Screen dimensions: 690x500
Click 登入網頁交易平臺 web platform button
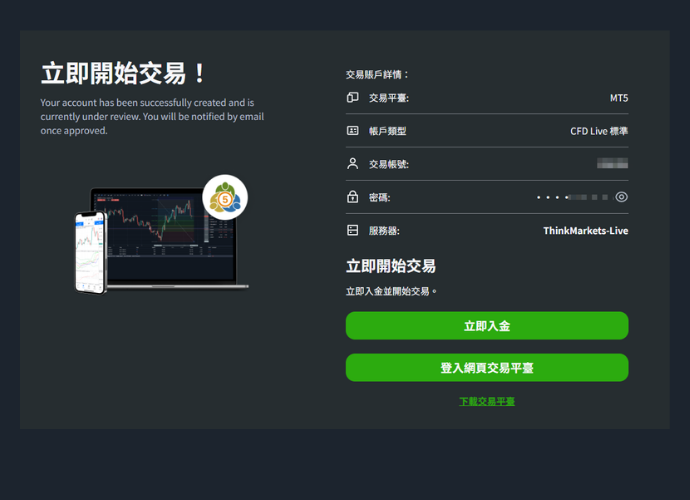click(487, 368)
